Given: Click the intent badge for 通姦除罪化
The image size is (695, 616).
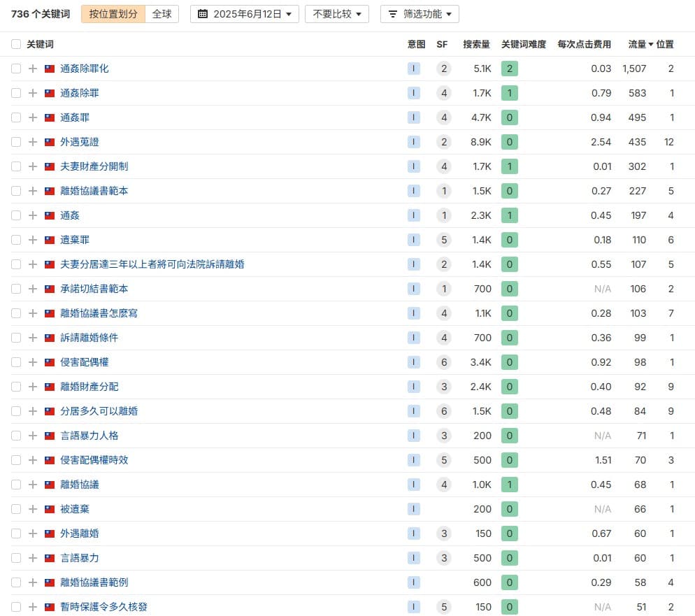Looking at the screenshot, I should click(413, 69).
